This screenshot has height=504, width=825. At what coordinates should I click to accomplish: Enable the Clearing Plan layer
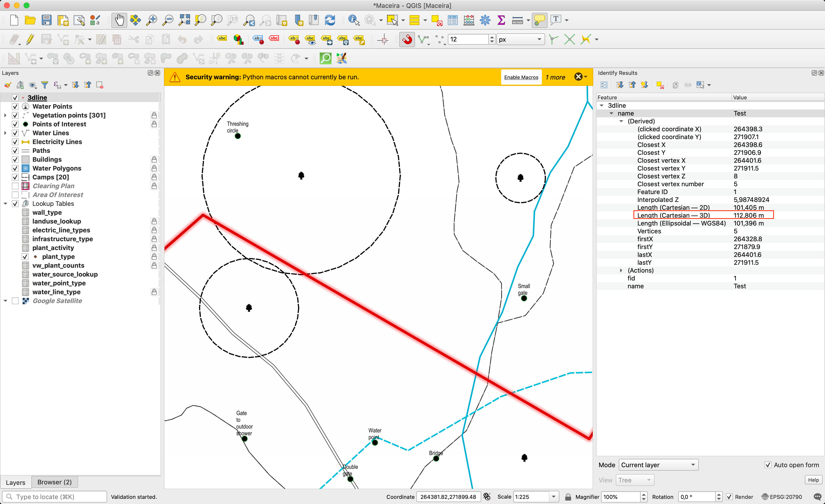click(x=15, y=186)
